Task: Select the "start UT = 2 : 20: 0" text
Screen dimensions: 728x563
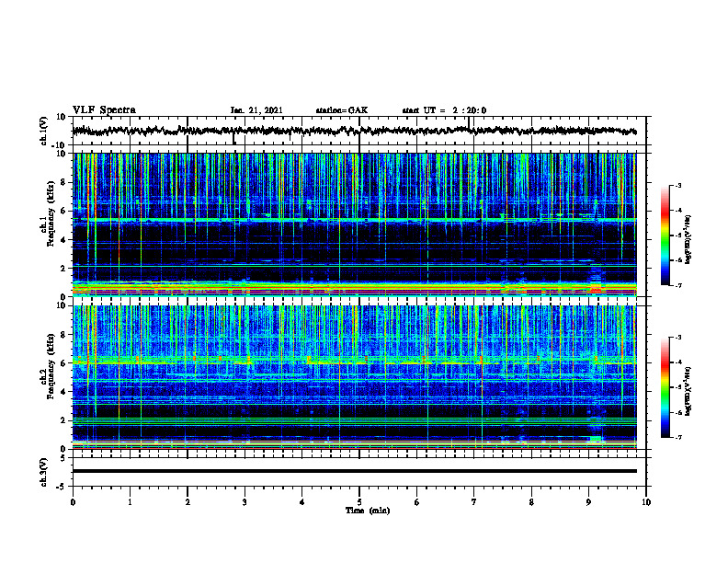Action: point(444,110)
